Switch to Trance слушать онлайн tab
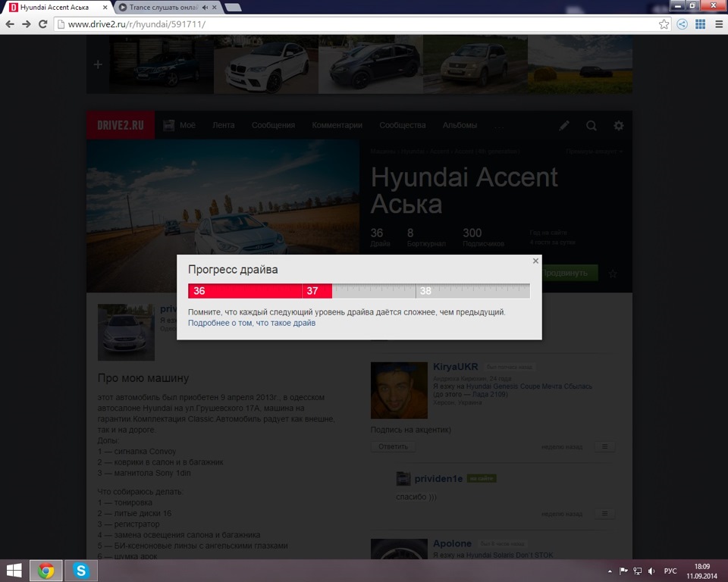This screenshot has width=728, height=582. point(162,8)
